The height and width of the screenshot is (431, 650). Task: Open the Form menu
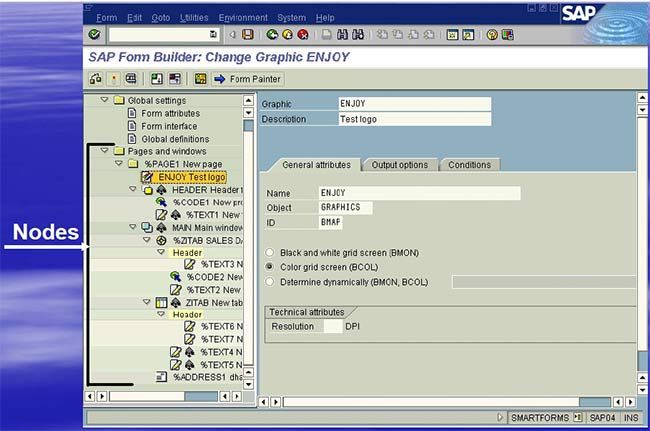point(107,18)
